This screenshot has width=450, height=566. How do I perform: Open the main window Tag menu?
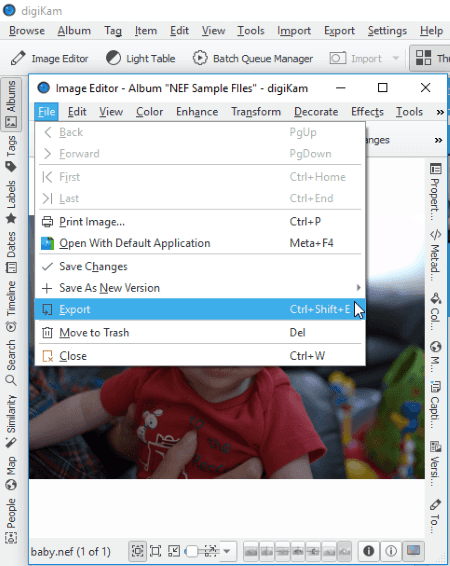pyautogui.click(x=113, y=31)
